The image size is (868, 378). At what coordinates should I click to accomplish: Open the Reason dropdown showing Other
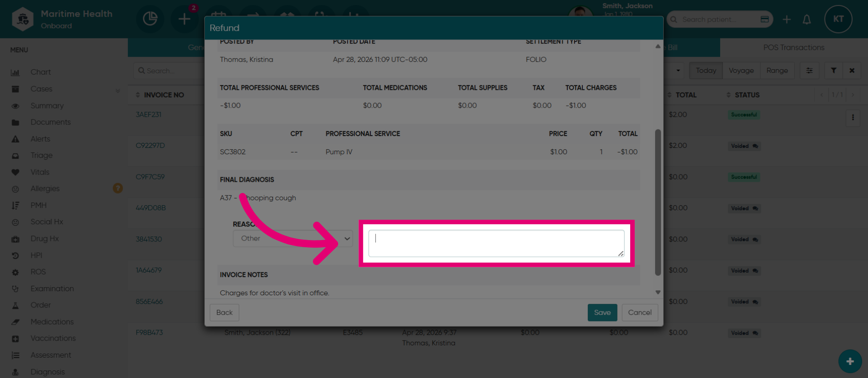point(293,238)
